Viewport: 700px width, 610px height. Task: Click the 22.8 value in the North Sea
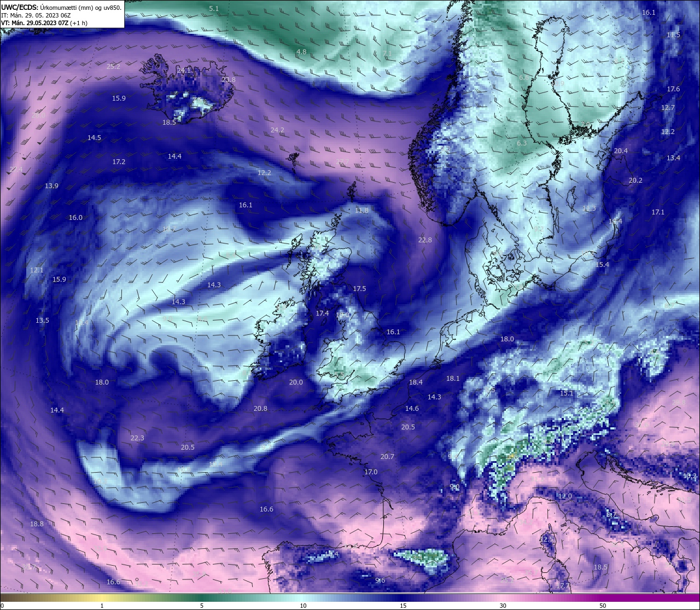425,240
